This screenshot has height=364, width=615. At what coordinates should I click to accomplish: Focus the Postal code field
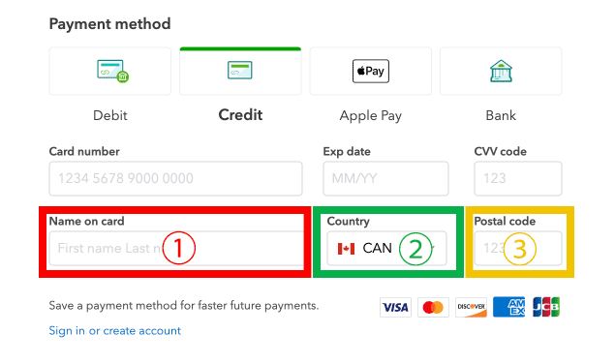tap(518, 248)
